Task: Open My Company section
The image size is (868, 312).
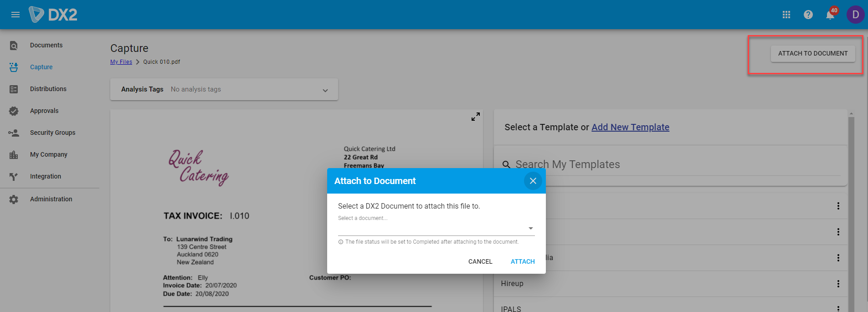Action: (x=49, y=154)
